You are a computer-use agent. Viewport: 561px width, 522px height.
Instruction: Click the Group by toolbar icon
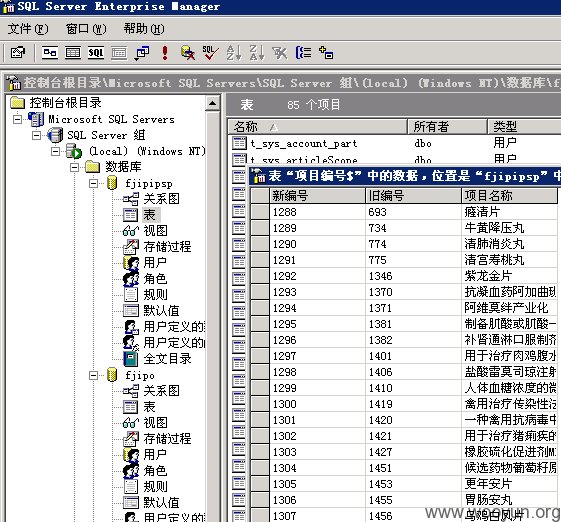point(303,53)
